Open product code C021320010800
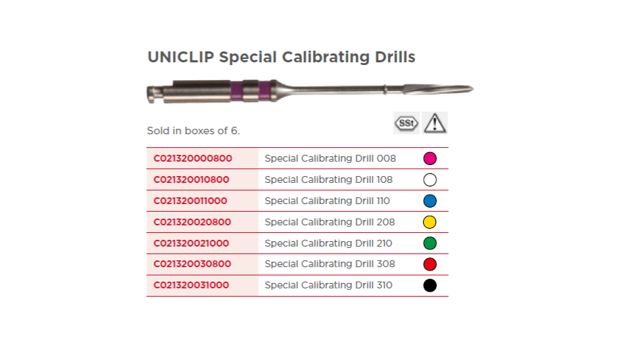Screen dimensions: 644x361 tap(191, 179)
